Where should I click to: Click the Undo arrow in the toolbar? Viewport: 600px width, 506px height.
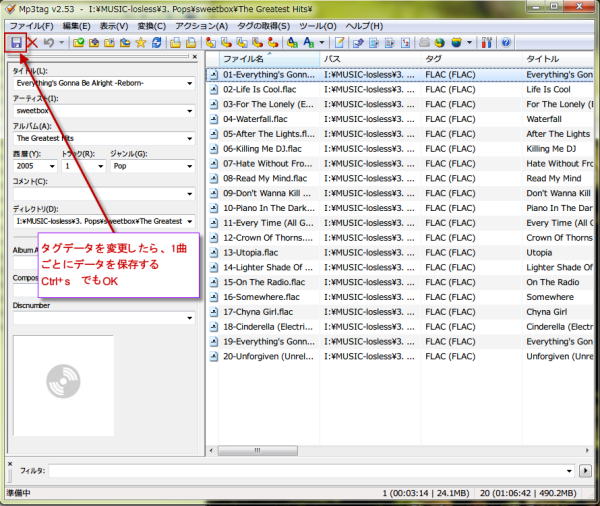point(49,43)
